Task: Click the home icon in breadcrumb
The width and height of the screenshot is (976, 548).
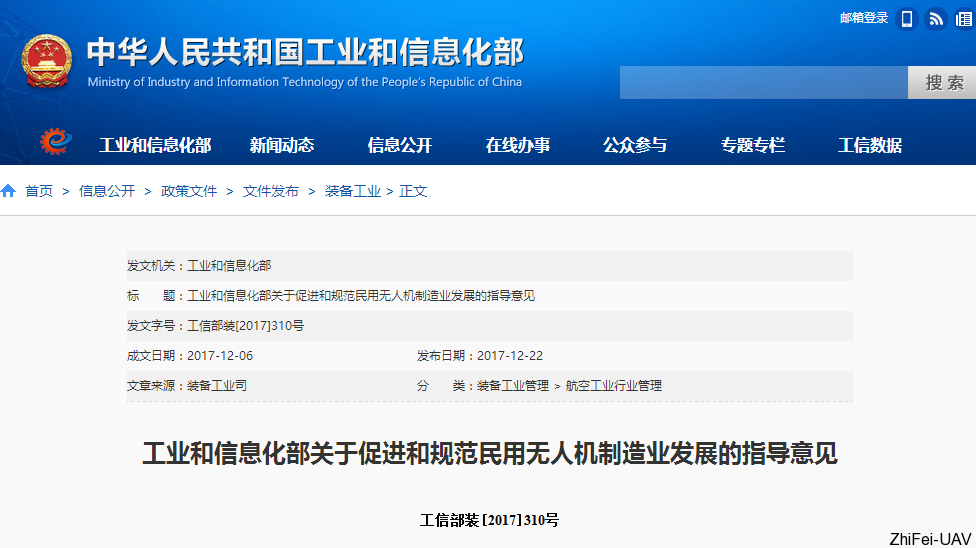Action: pos(9,191)
